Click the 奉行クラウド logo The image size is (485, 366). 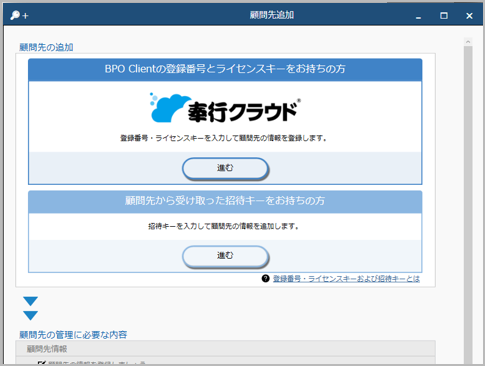point(225,108)
